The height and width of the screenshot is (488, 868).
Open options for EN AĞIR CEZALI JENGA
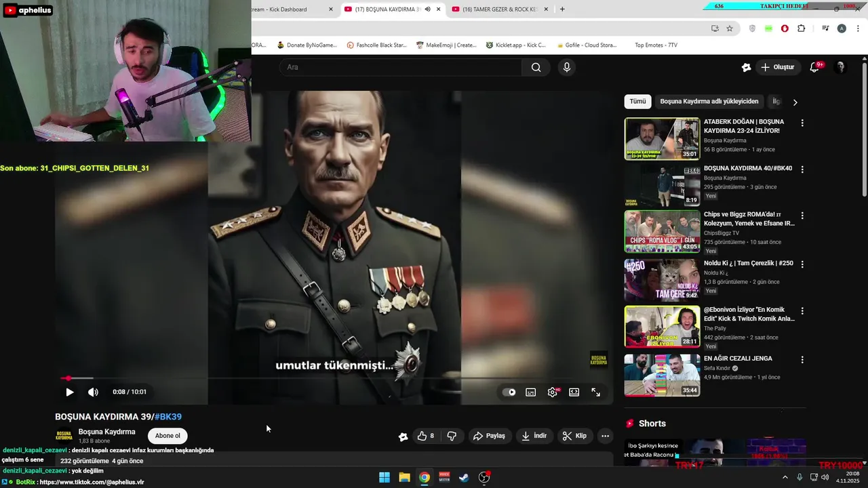(x=802, y=360)
